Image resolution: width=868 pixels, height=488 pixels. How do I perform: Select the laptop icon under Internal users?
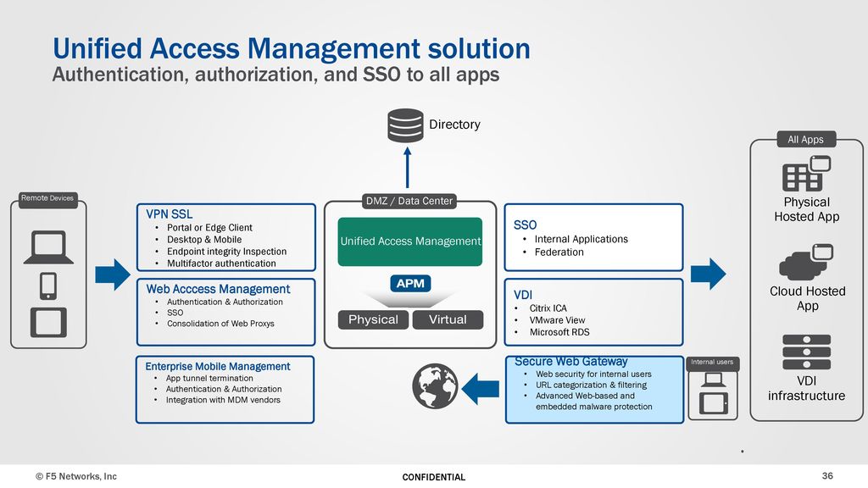pos(713,380)
